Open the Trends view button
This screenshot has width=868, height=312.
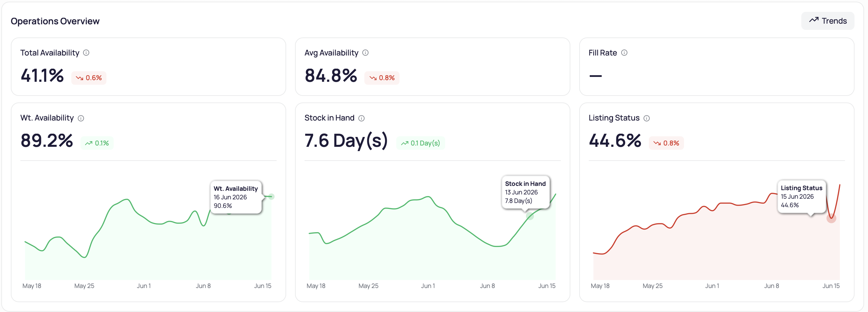coord(828,21)
